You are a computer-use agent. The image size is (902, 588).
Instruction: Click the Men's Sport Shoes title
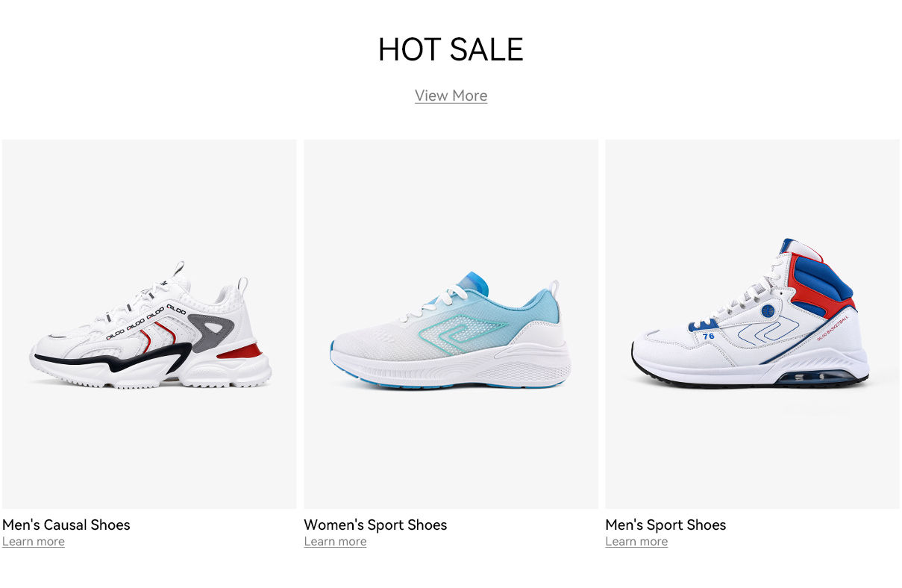[x=665, y=525]
